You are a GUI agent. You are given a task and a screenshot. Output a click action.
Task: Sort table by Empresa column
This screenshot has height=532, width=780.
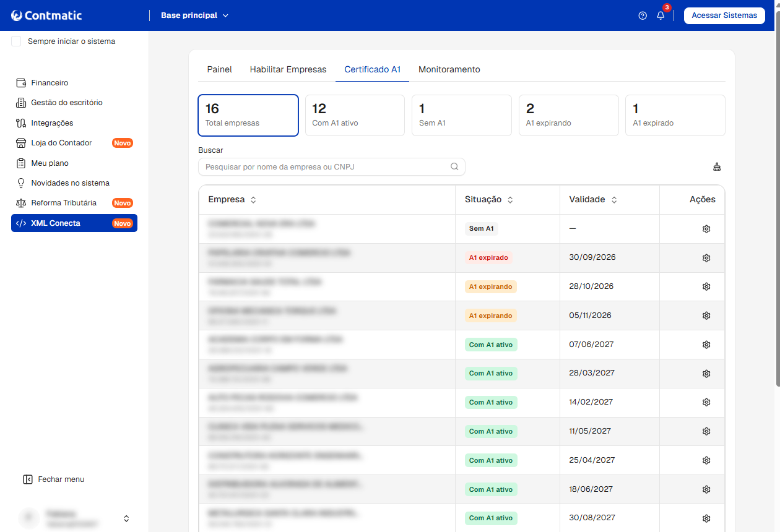coord(253,200)
